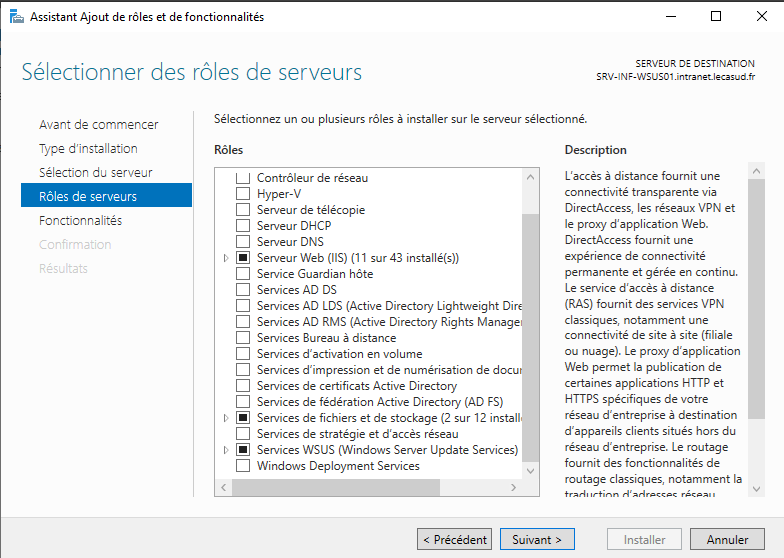Go to Avant de commencer step
Screen dimensions: 784x558
click(x=98, y=125)
